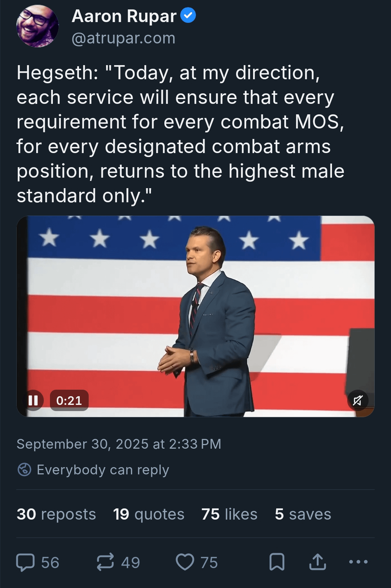Open the Hegseth video in fullscreen

(x=195, y=316)
